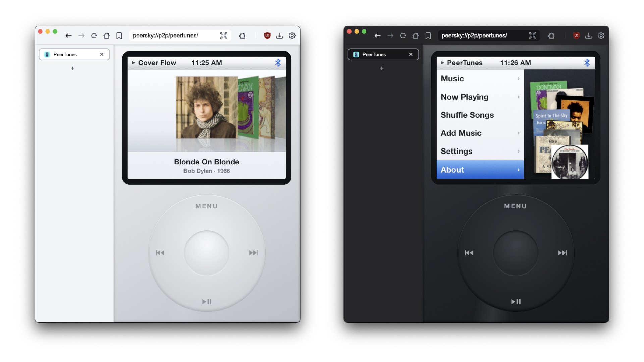Screen dimensions: 644x362
Task: Open Add Music menu item
Action: [480, 133]
